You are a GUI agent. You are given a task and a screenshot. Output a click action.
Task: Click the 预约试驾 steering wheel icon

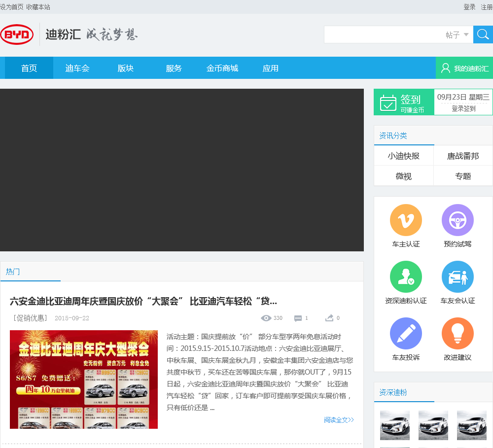[458, 220]
